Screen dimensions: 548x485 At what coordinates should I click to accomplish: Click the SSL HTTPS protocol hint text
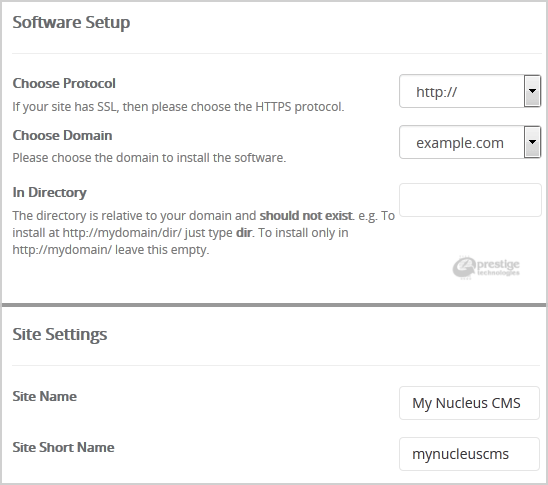178,107
